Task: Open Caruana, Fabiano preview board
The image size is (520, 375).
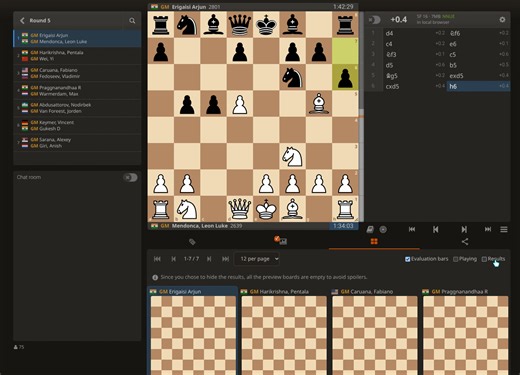Action: (x=375, y=335)
